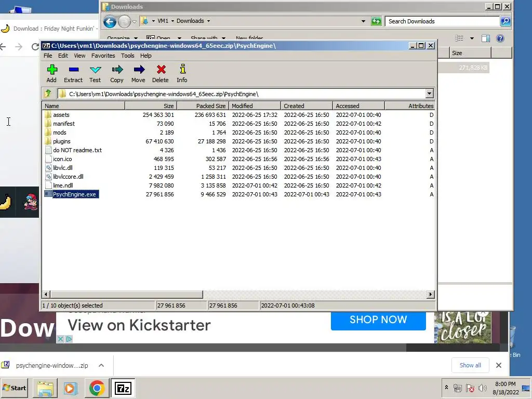Open Windows Explorer from the taskbar
Screen dimensions: 532x399
tap(45, 388)
